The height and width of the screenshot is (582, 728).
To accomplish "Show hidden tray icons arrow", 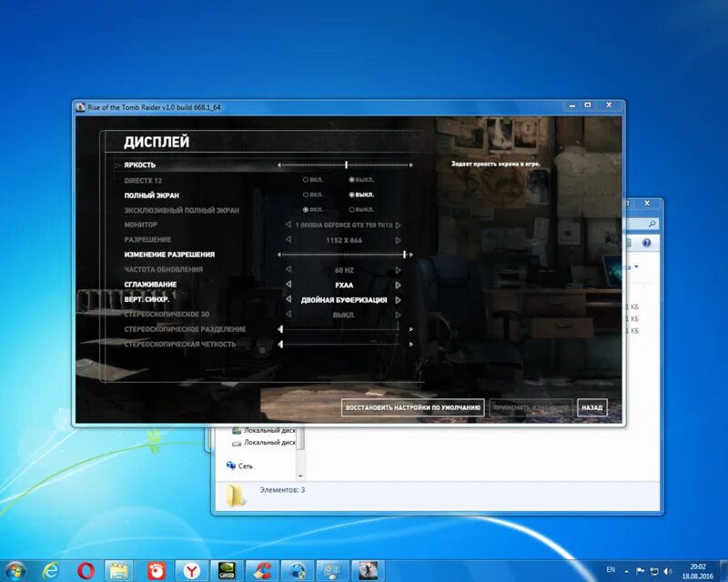I will tap(626, 571).
